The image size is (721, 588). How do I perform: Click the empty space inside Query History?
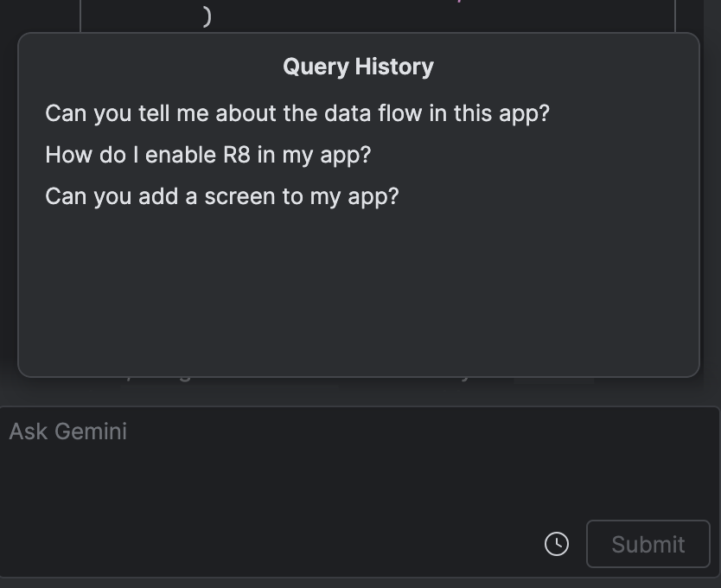358,294
